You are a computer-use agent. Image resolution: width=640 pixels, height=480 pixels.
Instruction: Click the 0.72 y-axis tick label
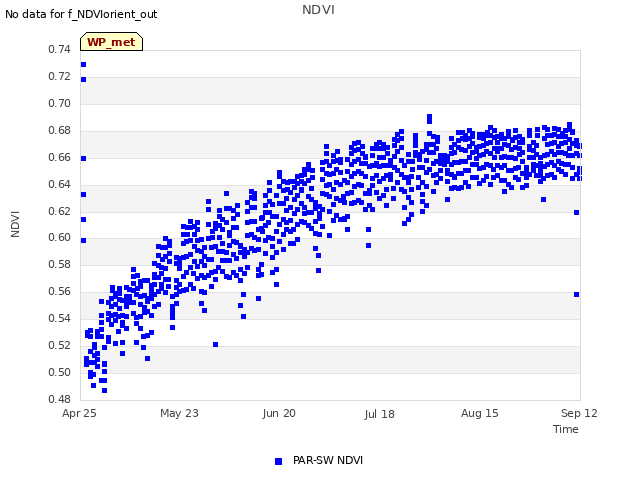59,76
